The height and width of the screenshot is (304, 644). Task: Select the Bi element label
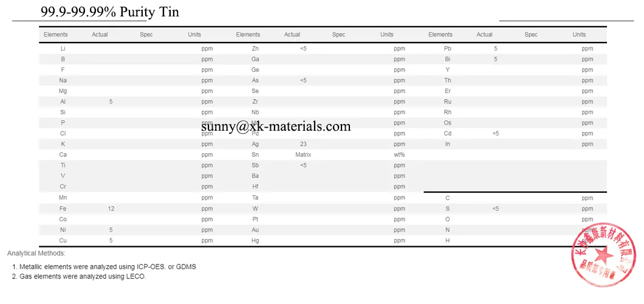click(x=448, y=59)
